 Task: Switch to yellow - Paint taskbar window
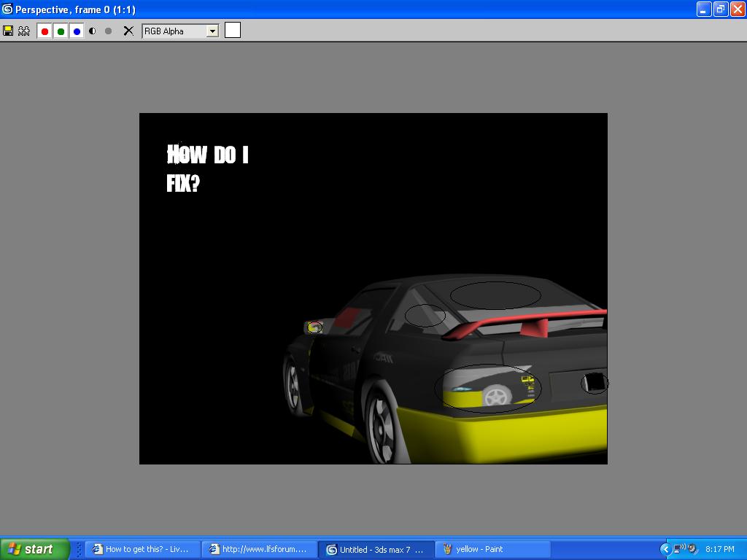coord(492,549)
